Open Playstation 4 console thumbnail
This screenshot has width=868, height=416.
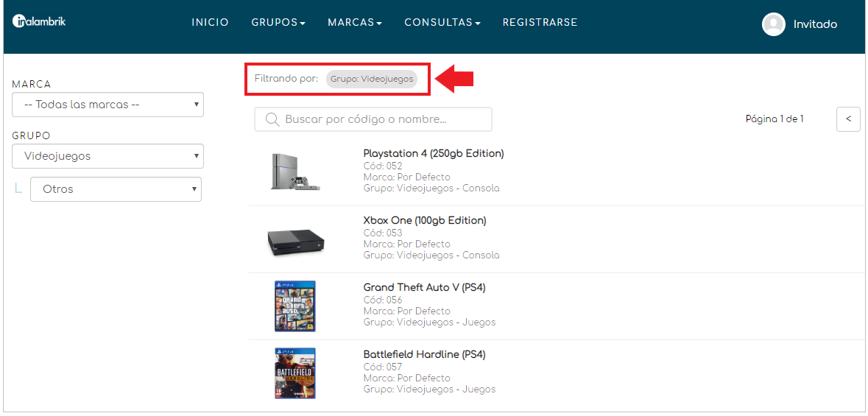pyautogui.click(x=295, y=172)
